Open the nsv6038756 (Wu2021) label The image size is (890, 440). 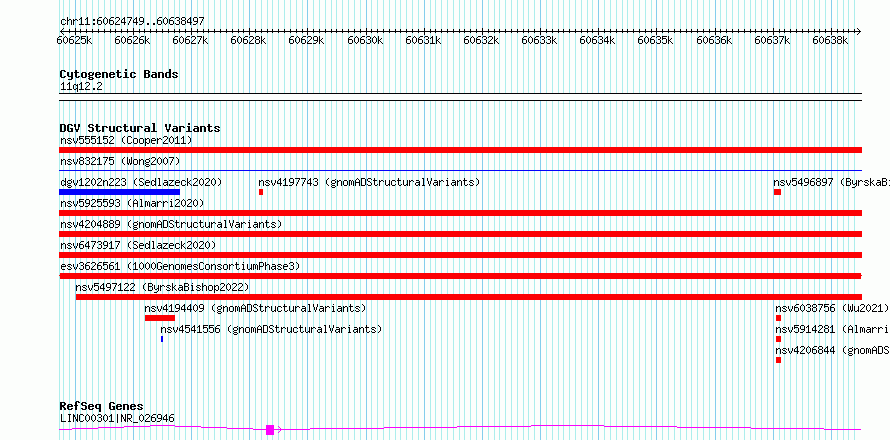(832, 308)
